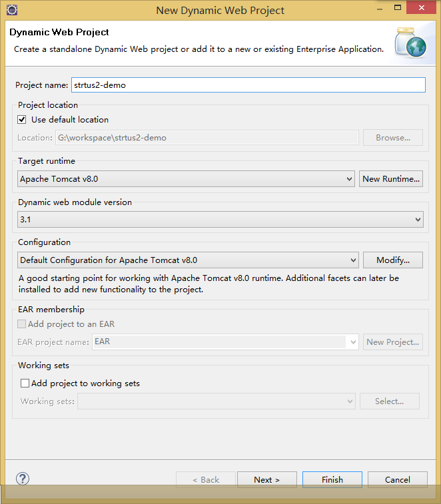This screenshot has height=504, width=441.
Task: Click the disabled Add project to an EAR checkbox
Action: [x=21, y=324]
